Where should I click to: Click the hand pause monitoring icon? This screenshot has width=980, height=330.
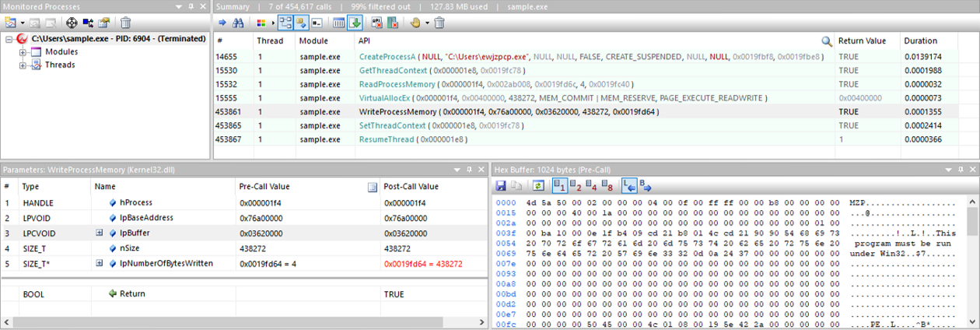pos(415,23)
